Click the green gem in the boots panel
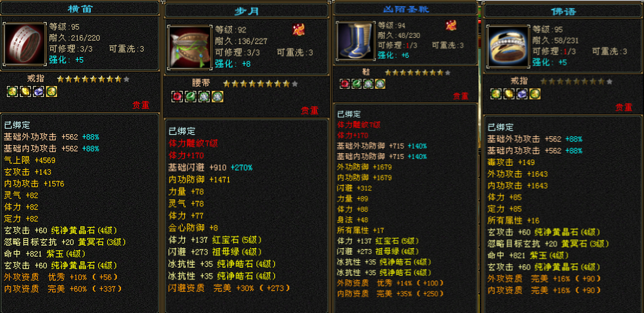This screenshot has height=313, width=644. pyautogui.click(x=357, y=83)
